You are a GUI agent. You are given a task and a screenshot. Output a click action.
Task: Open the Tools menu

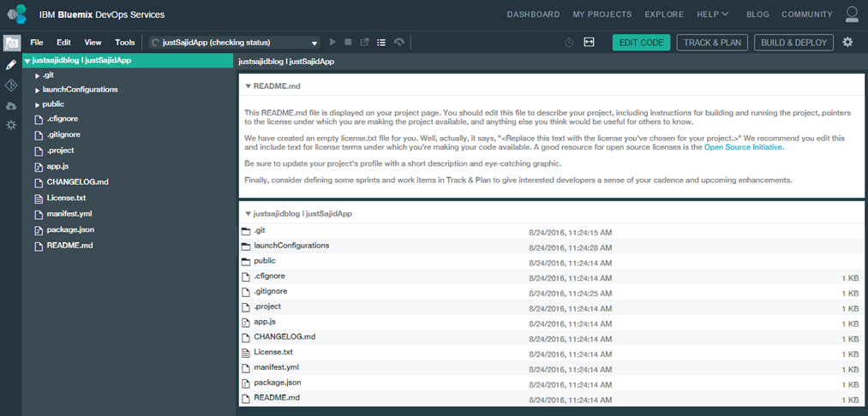pos(125,43)
